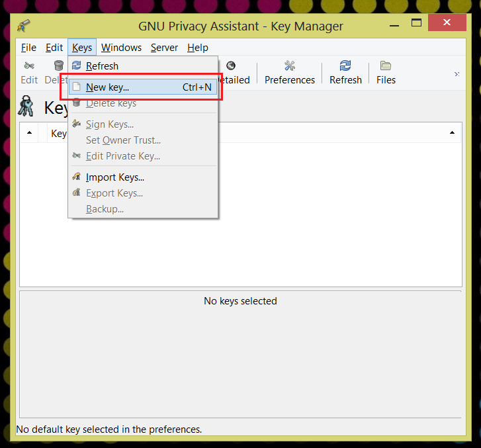The height and width of the screenshot is (448, 481).
Task: Maximize the Key Manager window
Action: tap(416, 22)
